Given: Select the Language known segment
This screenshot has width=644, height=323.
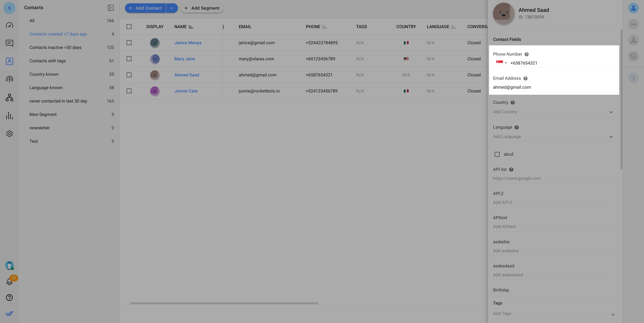Looking at the screenshot, I should [46, 88].
